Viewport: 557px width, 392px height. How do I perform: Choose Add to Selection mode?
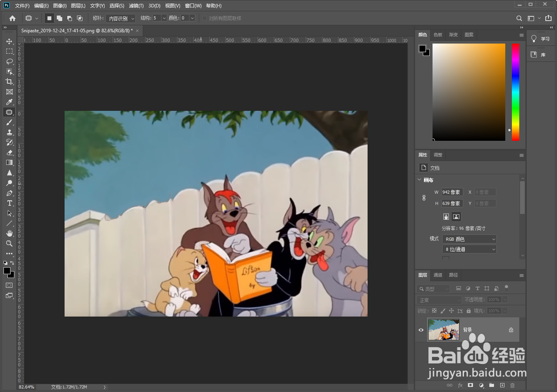pos(60,18)
